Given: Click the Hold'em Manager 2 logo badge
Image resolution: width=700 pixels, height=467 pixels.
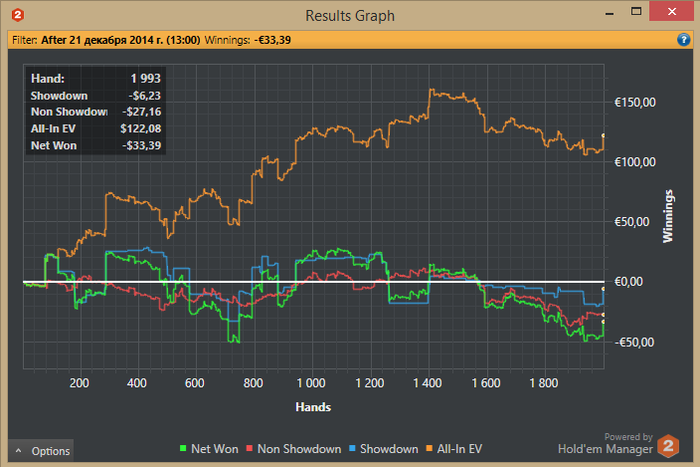Looking at the screenshot, I should [668, 446].
